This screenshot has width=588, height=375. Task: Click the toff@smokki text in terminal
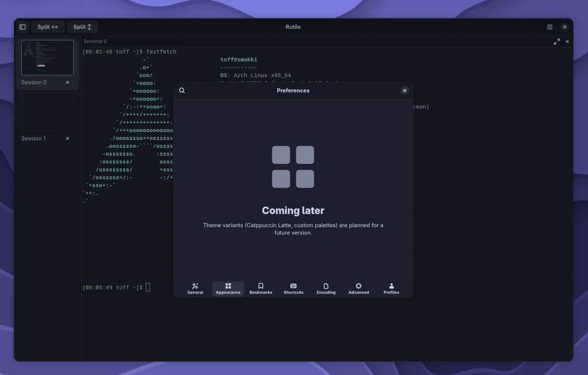(x=239, y=60)
